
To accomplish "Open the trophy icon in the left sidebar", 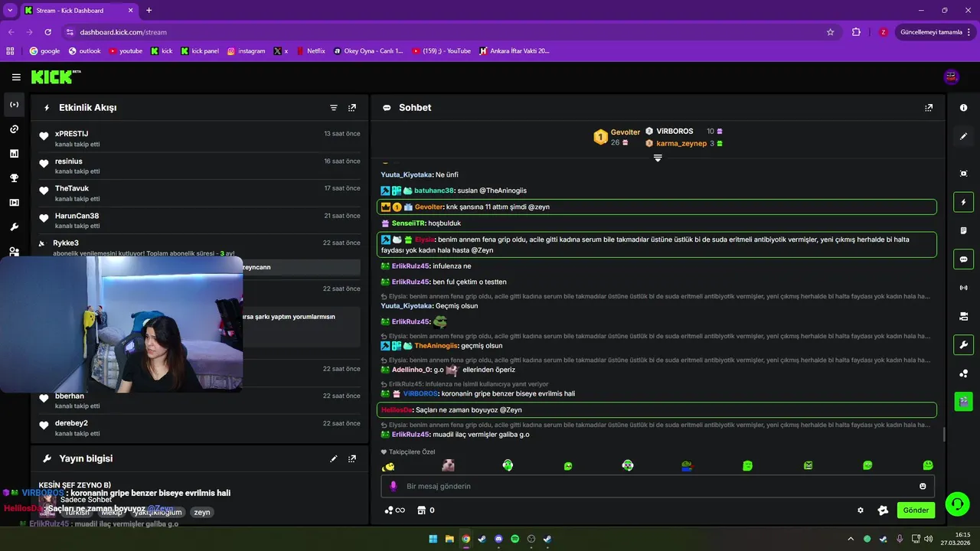I will pos(15,178).
